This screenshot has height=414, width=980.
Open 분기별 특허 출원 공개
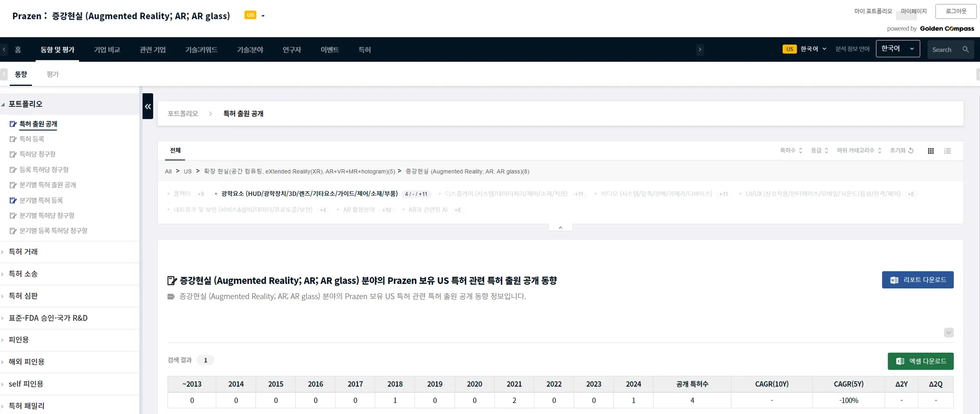coord(48,185)
